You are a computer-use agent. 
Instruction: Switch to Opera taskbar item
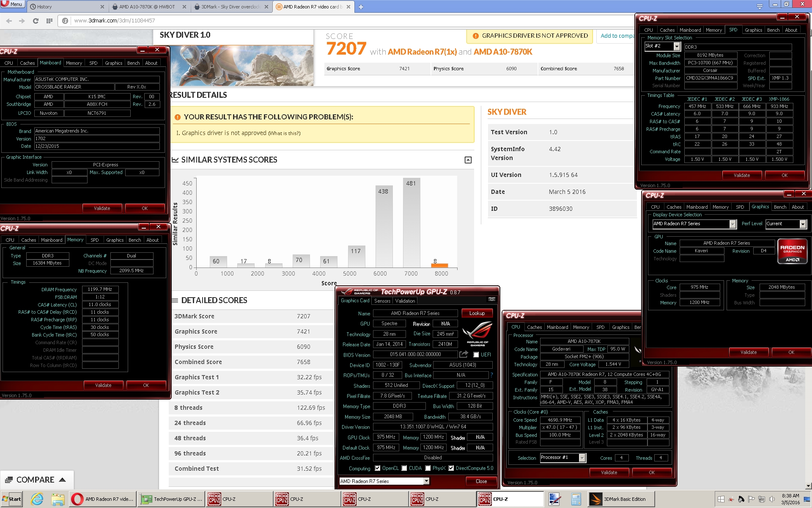103,499
